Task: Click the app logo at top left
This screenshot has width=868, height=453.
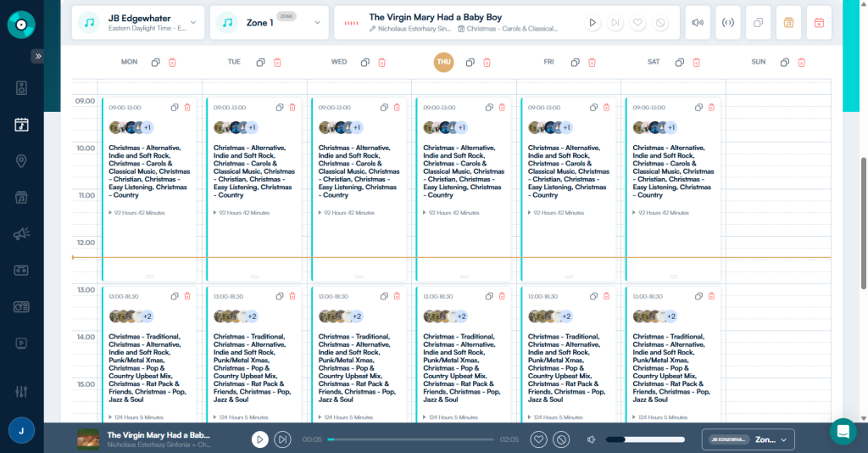Action: pos(21,25)
